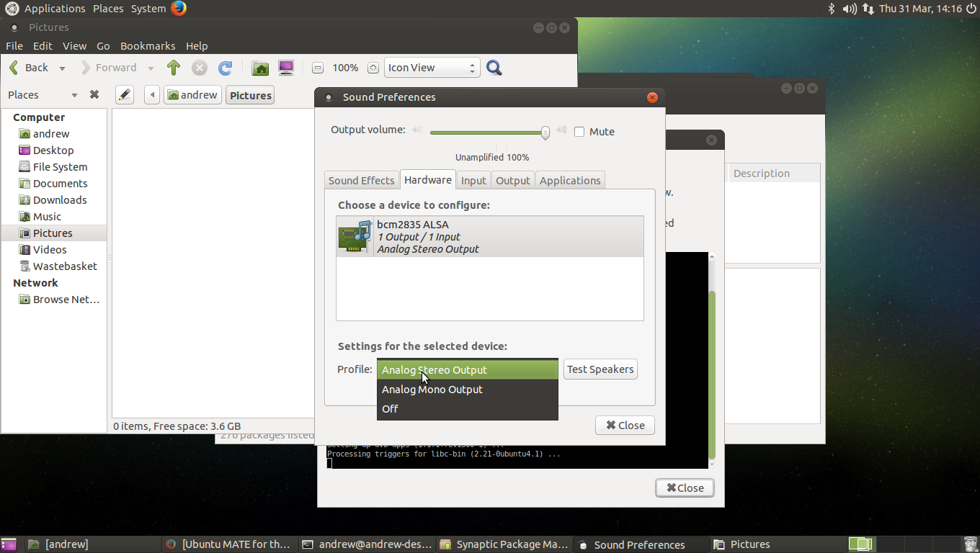Screen dimensions: 980x553
Task: Zoom in with the plus icon
Action: (x=373, y=68)
